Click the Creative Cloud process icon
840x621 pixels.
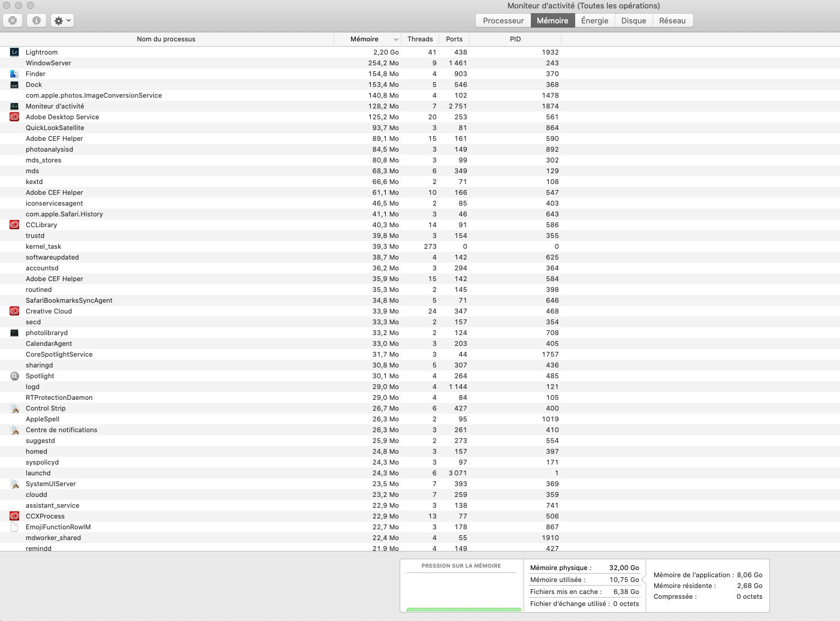(14, 311)
